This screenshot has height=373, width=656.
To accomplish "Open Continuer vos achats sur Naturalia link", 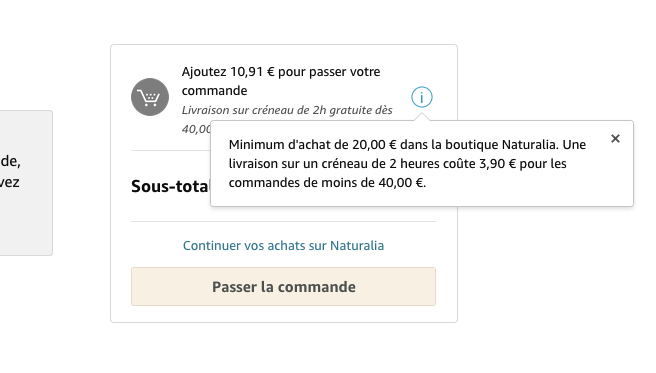I will pos(283,245).
